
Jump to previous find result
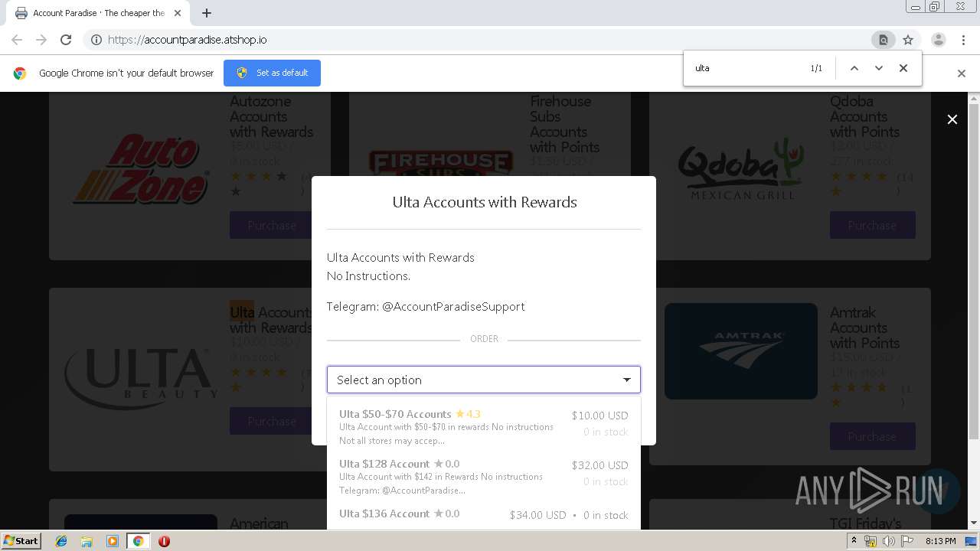[854, 68]
